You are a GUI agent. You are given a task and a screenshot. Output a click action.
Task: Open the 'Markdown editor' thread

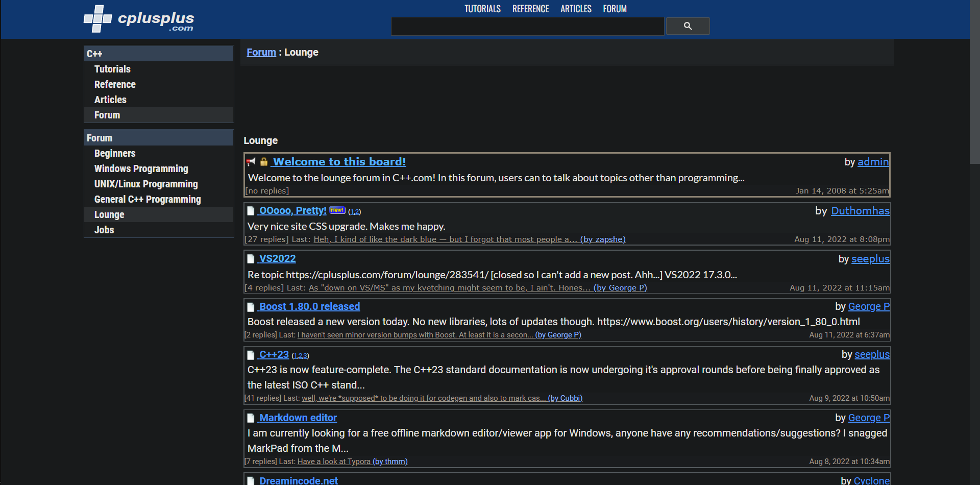(x=298, y=418)
